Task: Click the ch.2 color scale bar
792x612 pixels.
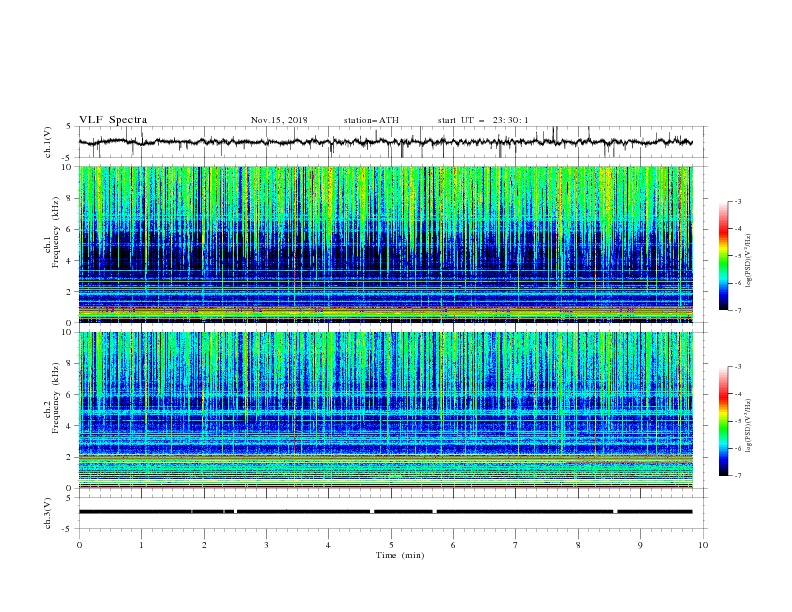Action: click(x=723, y=421)
